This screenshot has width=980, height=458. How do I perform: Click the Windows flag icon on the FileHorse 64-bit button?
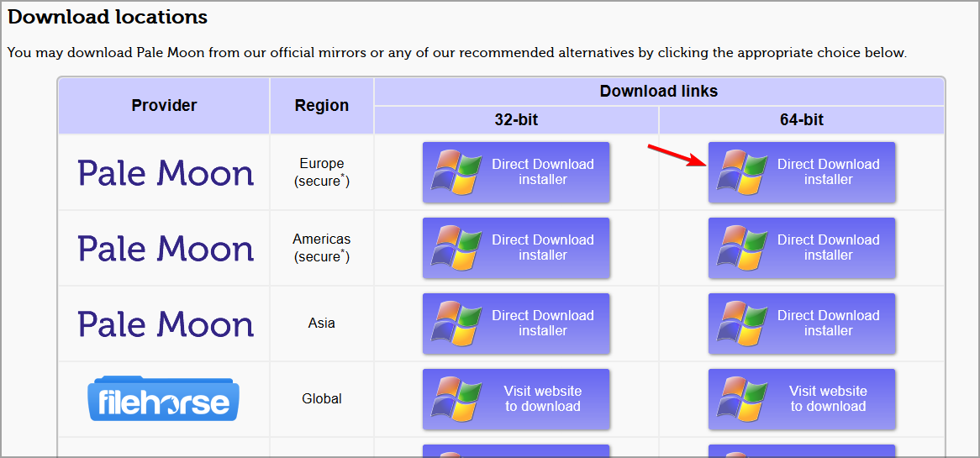click(742, 398)
